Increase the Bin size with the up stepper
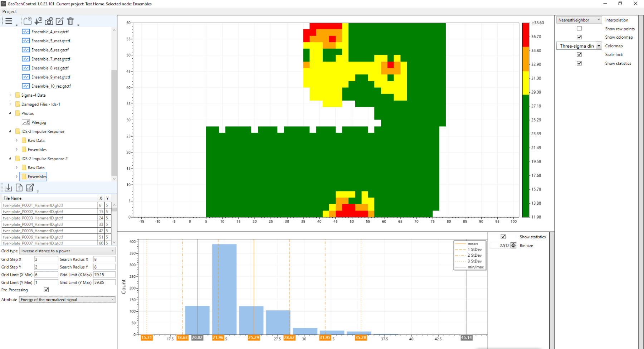Viewport: 644px width, 349px height. pyautogui.click(x=514, y=244)
